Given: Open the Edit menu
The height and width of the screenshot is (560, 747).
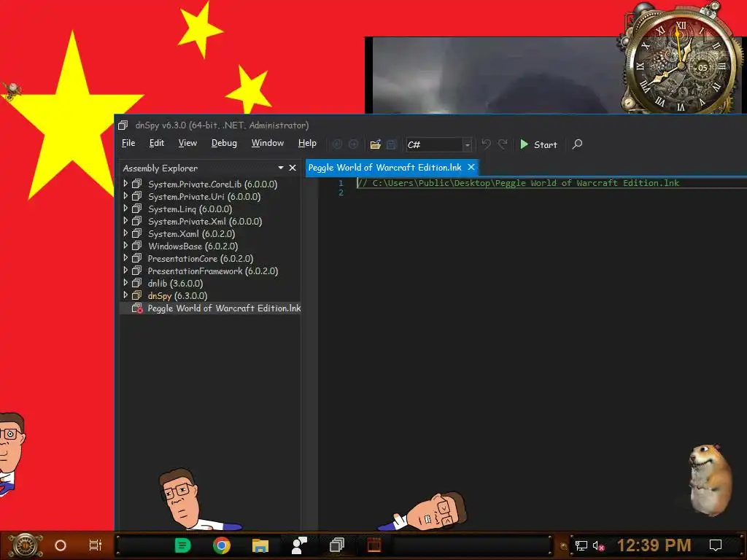Looking at the screenshot, I should point(156,143).
